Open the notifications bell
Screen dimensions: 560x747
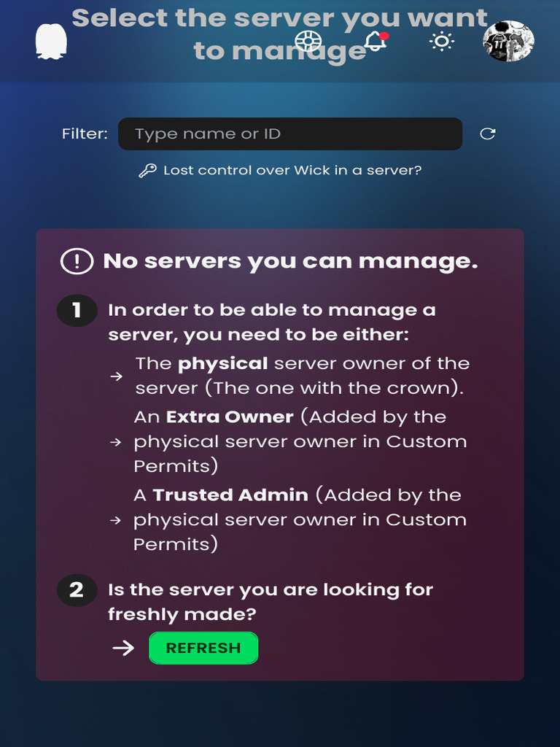pos(376,41)
